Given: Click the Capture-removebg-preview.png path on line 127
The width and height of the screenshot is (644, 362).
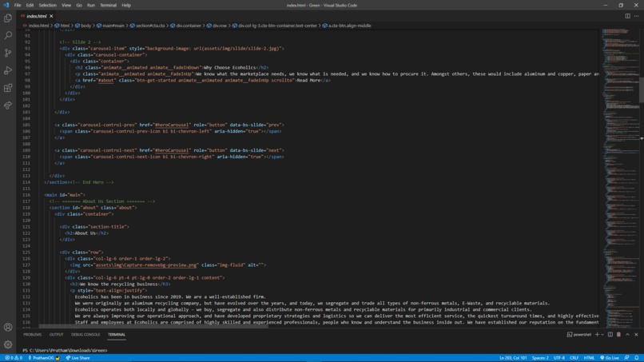Looking at the screenshot, I should click(x=145, y=265).
